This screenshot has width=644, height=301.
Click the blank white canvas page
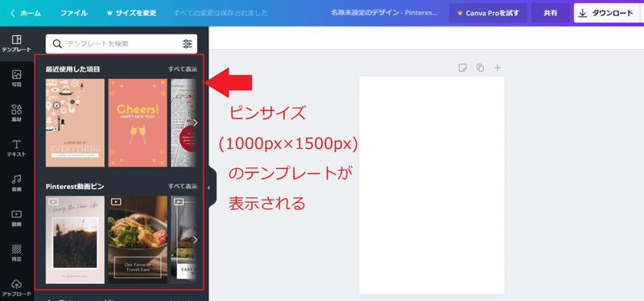(431, 185)
